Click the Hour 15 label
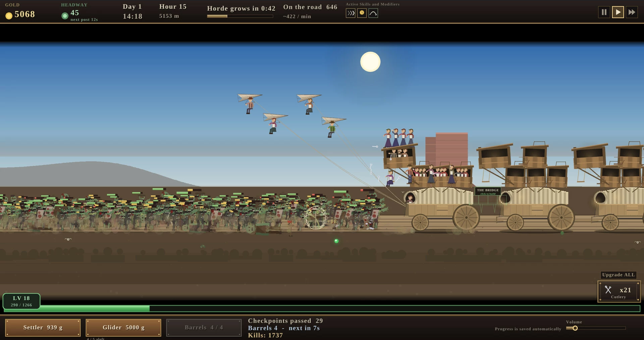Screen dimensions: 644x340 (x=173, y=7)
